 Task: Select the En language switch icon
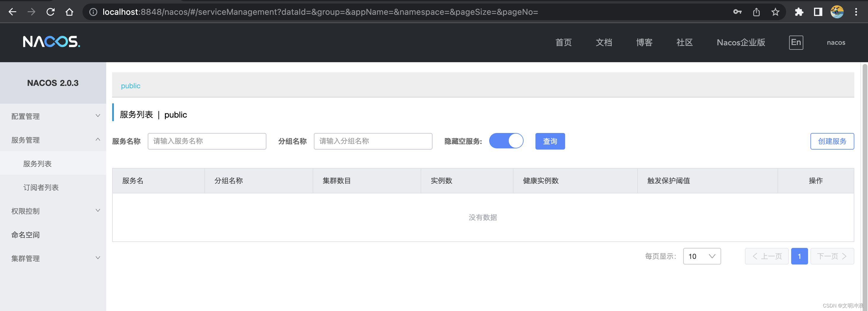point(796,42)
